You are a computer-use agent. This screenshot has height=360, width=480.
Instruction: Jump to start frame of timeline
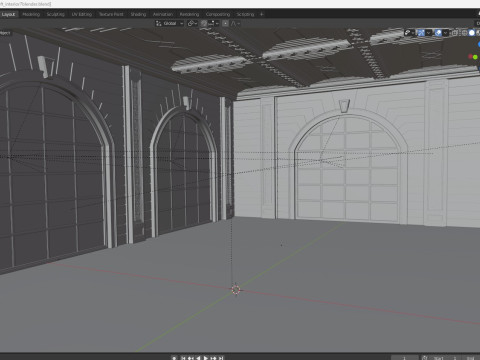[x=183, y=358]
